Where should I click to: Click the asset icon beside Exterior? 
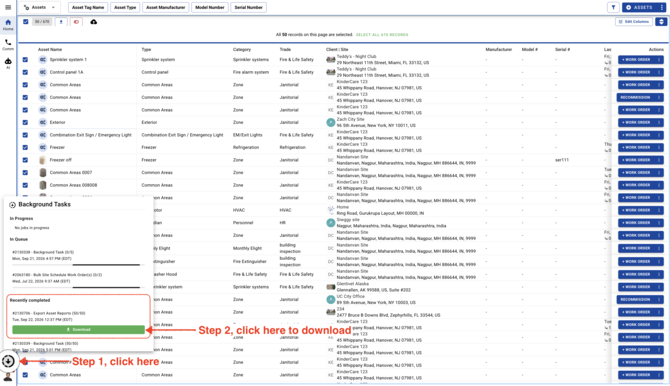click(42, 122)
